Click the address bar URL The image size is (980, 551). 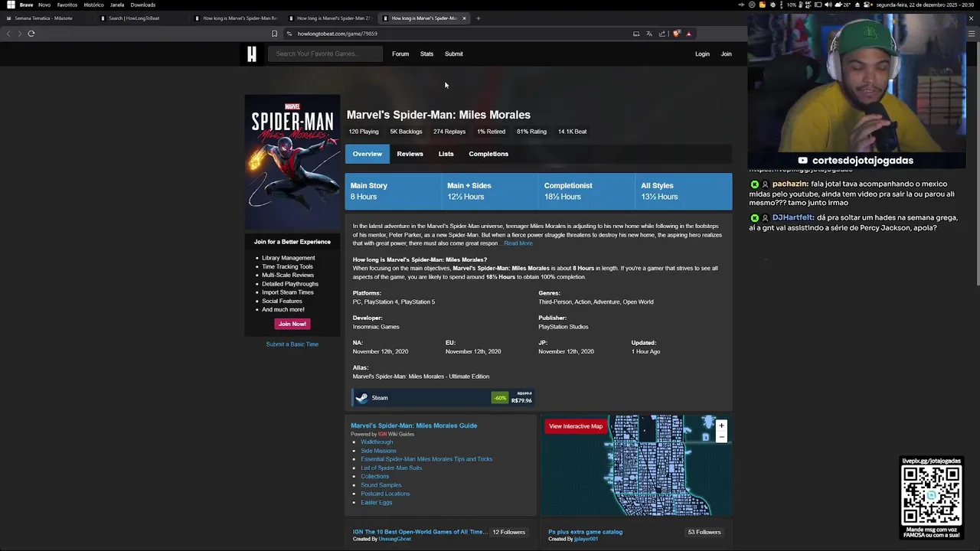click(x=338, y=34)
